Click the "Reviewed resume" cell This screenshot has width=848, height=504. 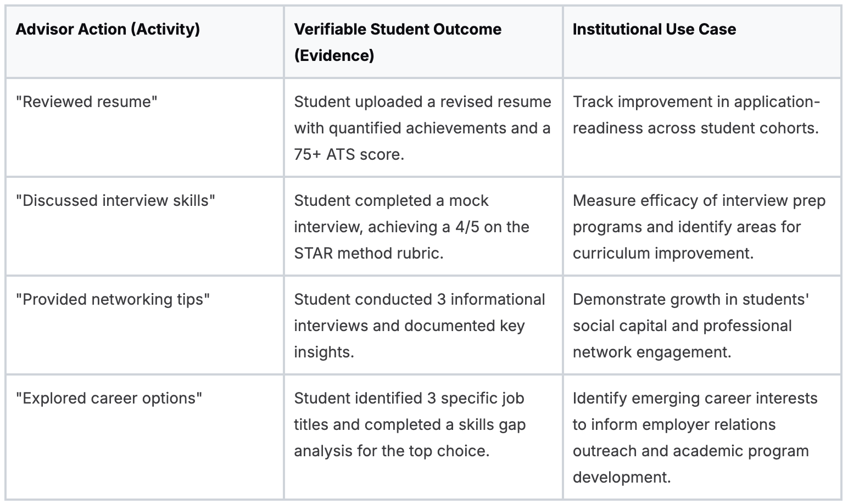[87, 102]
